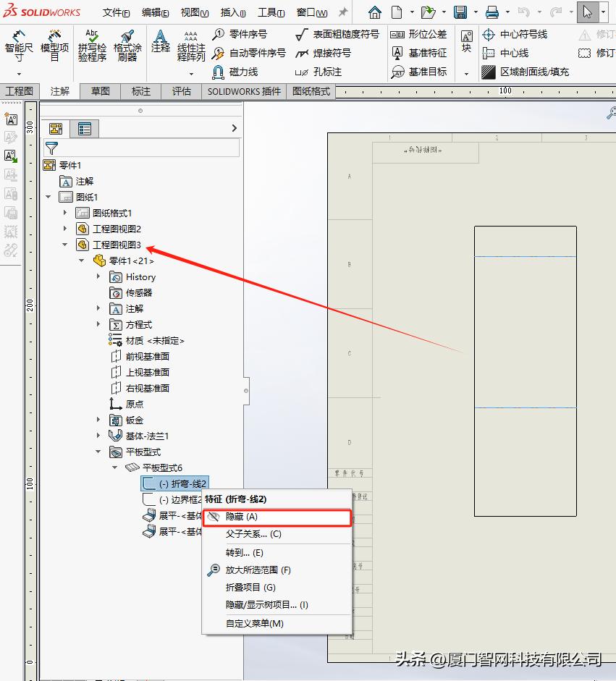Apply Area Hatch/Fill (区域剖面线/填充)
The height and width of the screenshot is (681, 616).
(x=526, y=72)
